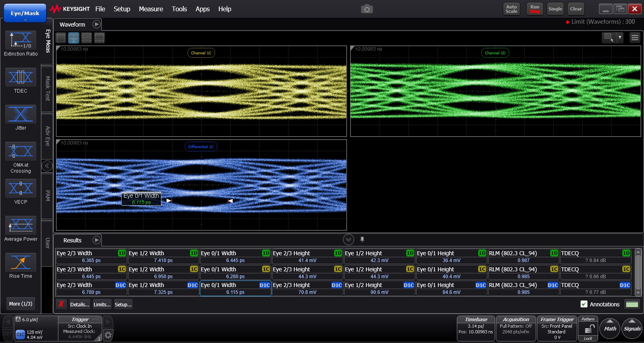Image resolution: width=644 pixels, height=343 pixels.
Task: Switch to the PAM side tab
Action: tap(47, 196)
